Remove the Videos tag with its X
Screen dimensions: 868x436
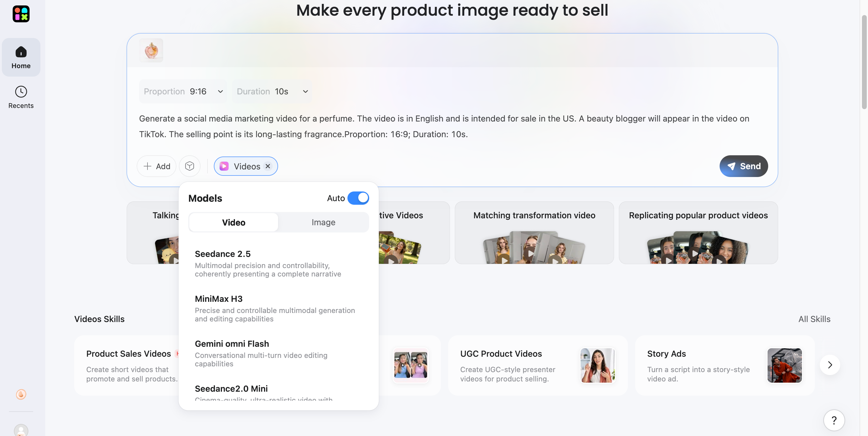(268, 166)
